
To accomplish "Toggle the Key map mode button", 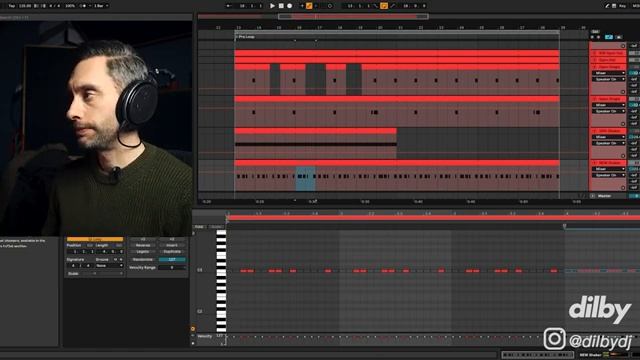I will pos(622,6).
